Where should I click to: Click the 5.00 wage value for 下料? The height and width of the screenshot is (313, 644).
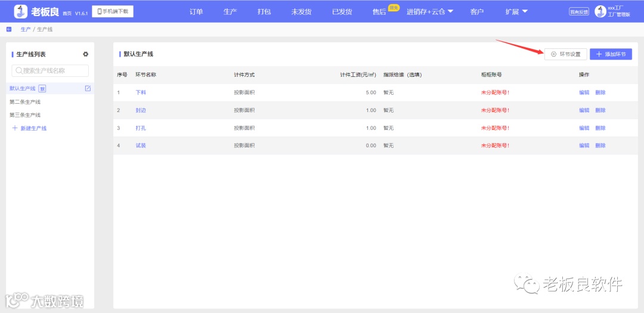click(371, 92)
